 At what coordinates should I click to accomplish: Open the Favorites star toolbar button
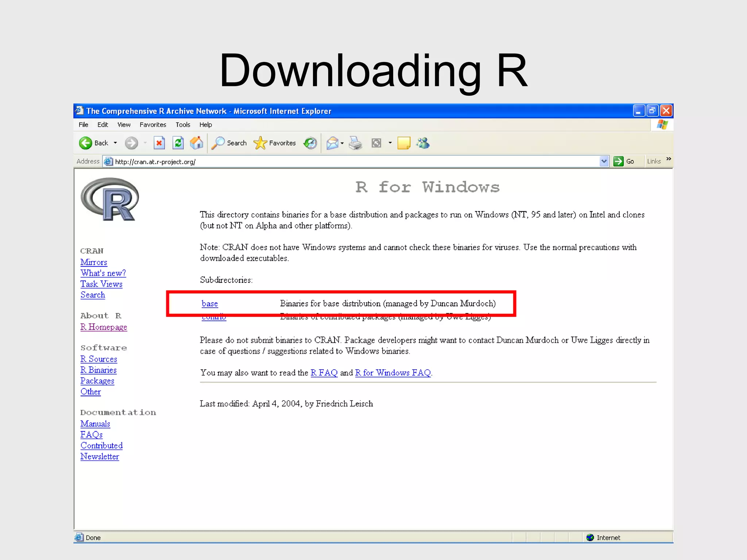[x=275, y=143]
